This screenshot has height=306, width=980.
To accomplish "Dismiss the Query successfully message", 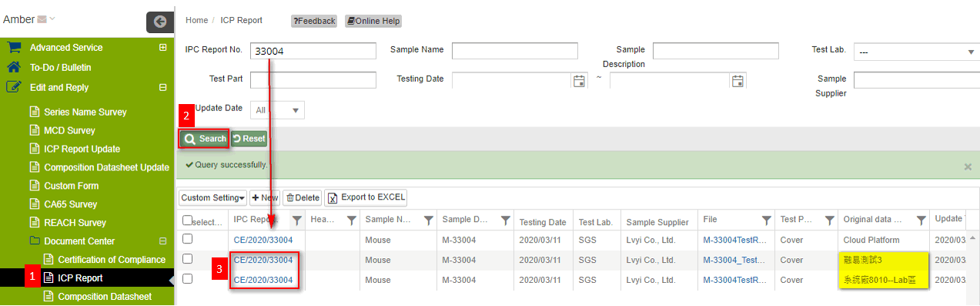I will coord(968,166).
